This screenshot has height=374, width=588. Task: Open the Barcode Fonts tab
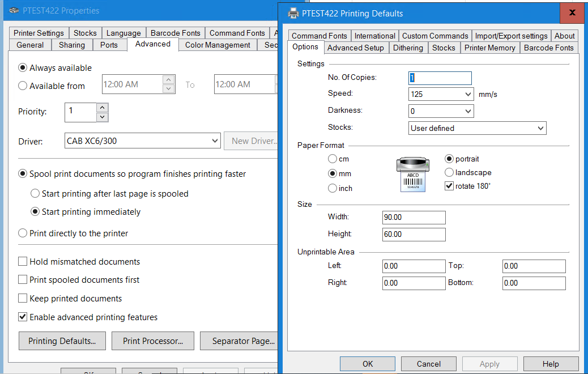point(548,48)
